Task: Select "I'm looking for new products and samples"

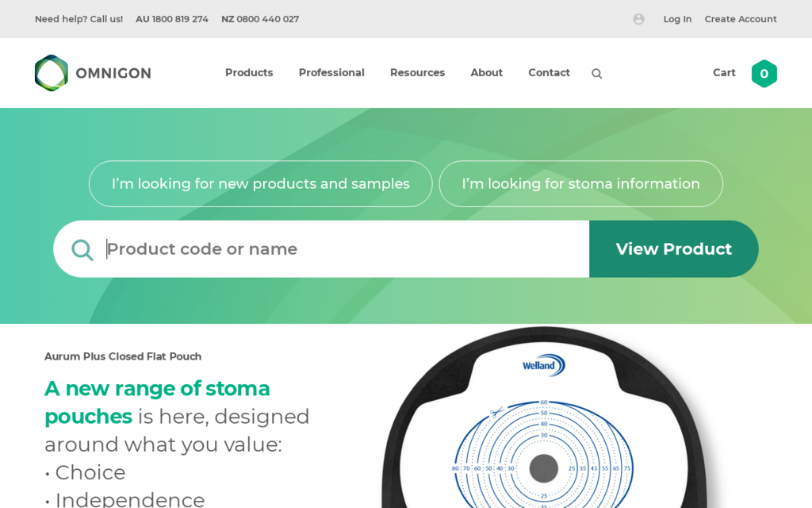Action: (x=260, y=184)
